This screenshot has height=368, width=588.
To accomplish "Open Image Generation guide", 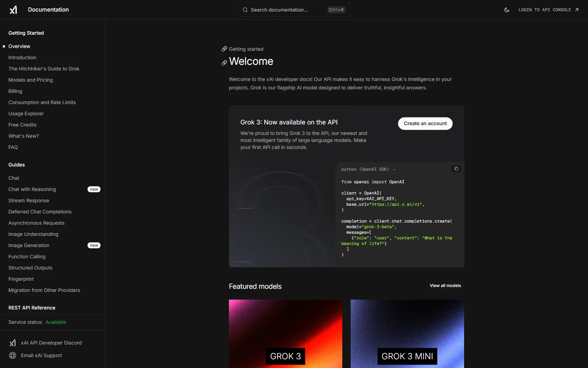I will [29, 245].
